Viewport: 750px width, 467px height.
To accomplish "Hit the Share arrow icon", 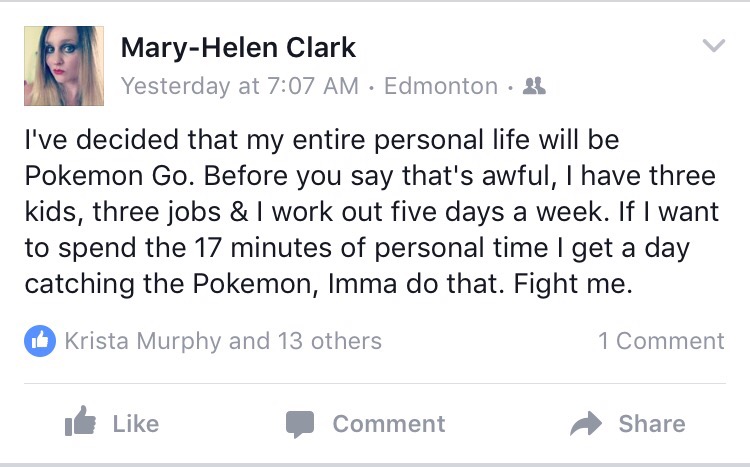I will coord(585,424).
